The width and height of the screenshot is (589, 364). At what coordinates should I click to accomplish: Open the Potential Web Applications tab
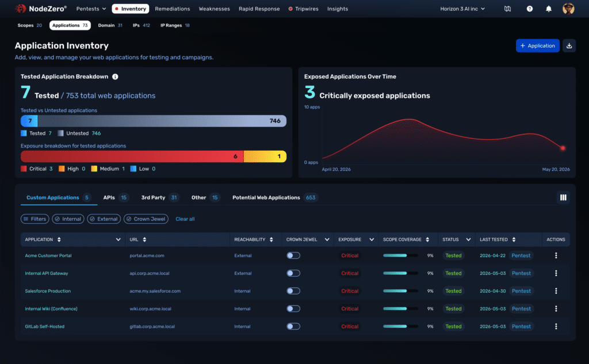click(x=274, y=198)
